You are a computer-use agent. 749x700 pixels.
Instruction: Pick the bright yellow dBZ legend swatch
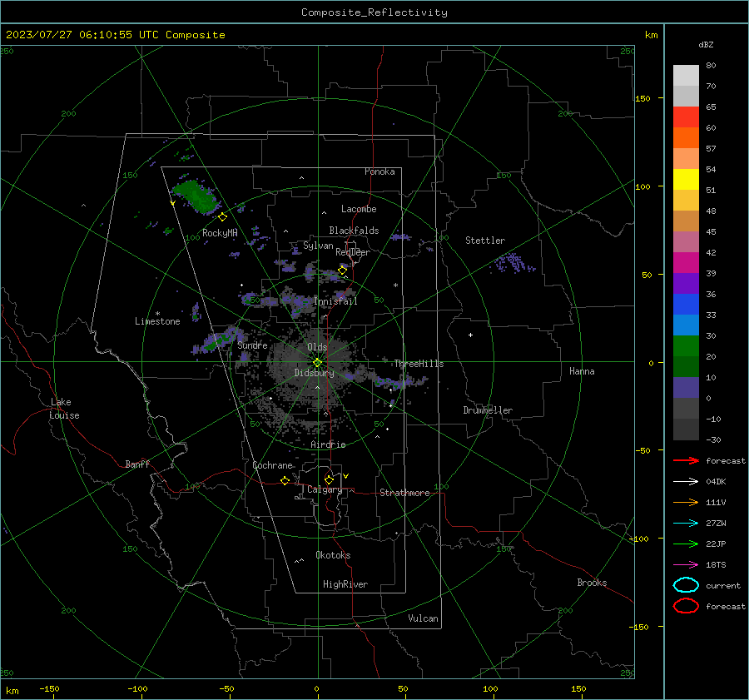pyautogui.click(x=686, y=180)
